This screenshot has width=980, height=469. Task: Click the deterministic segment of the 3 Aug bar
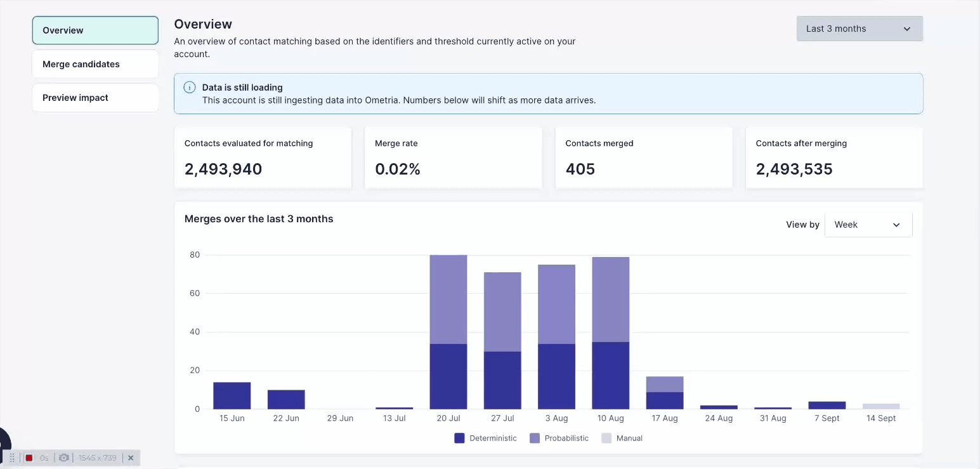point(556,376)
